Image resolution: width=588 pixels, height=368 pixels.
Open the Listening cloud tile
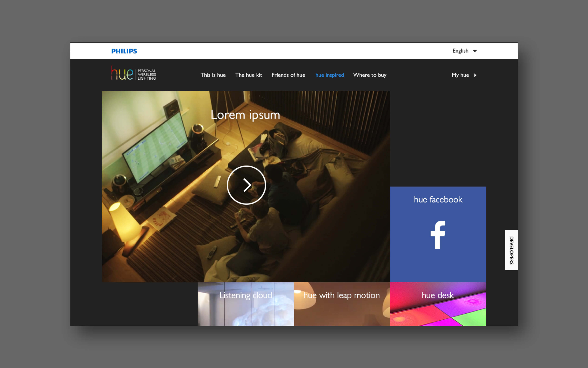[246, 304]
